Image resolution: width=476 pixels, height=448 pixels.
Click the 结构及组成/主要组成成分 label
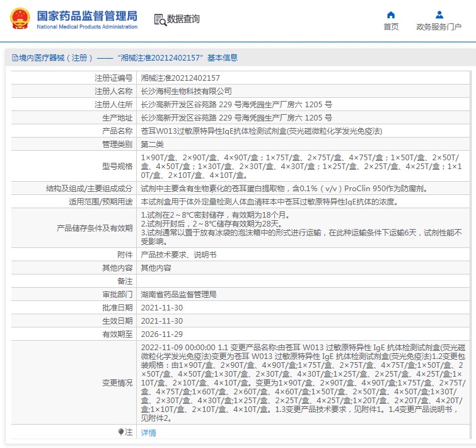(90, 188)
